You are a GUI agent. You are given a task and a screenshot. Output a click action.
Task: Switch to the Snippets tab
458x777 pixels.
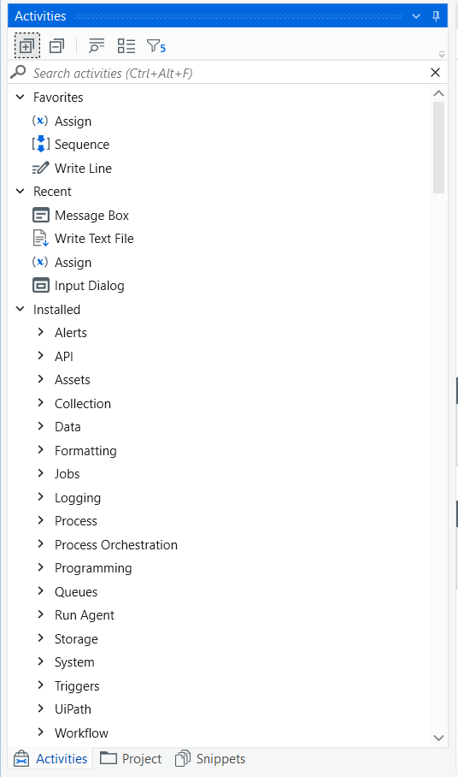[x=210, y=759]
